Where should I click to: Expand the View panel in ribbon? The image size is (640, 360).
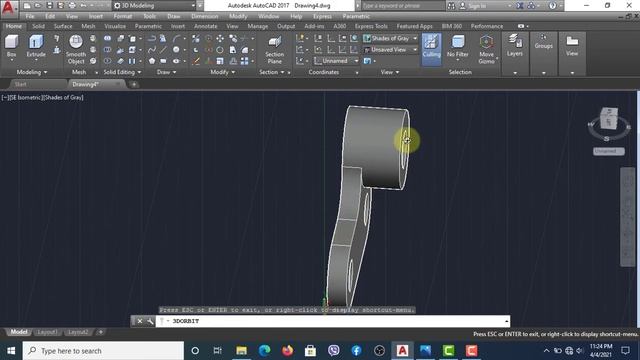[390, 72]
